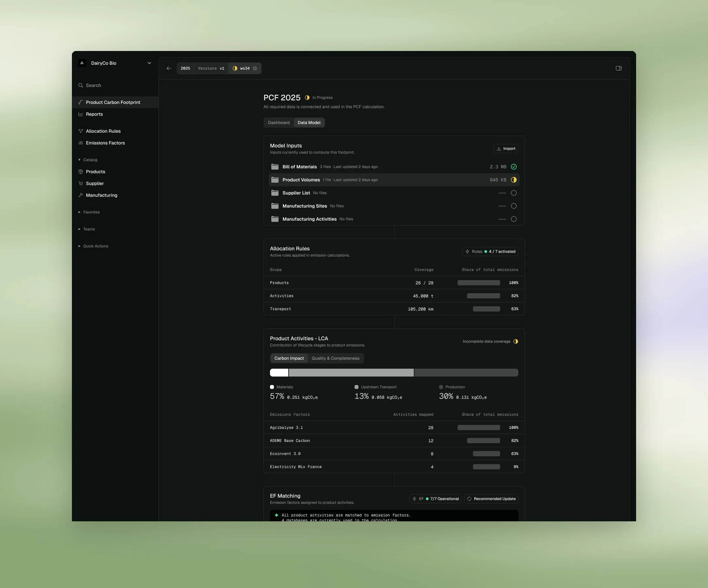708x588 pixels.
Task: Expand the Teams section
Action: point(87,229)
